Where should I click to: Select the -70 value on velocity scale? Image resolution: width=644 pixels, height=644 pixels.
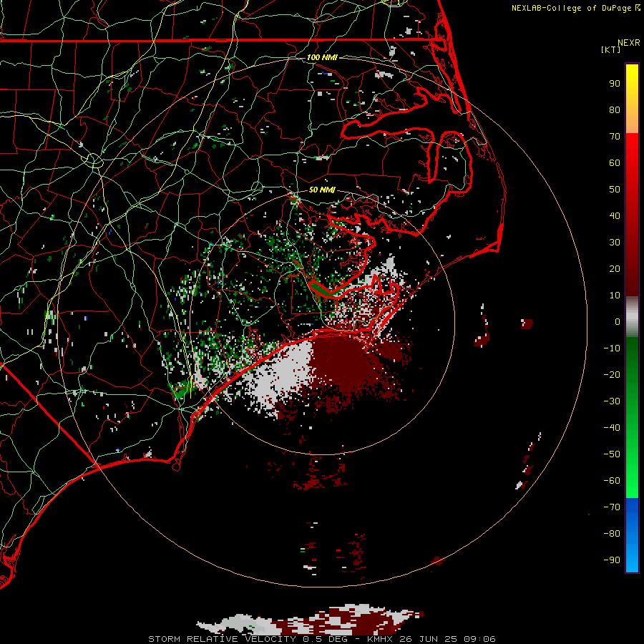[x=612, y=507]
